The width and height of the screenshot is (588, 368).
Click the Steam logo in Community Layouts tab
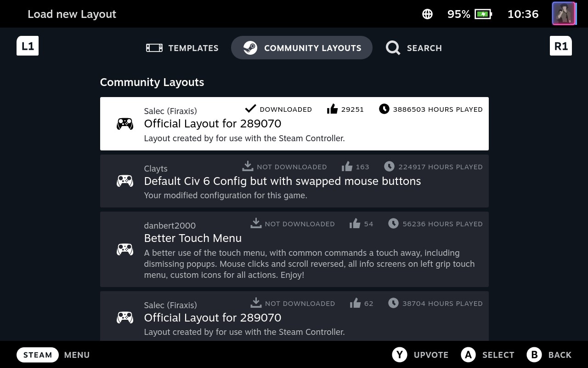click(x=250, y=48)
